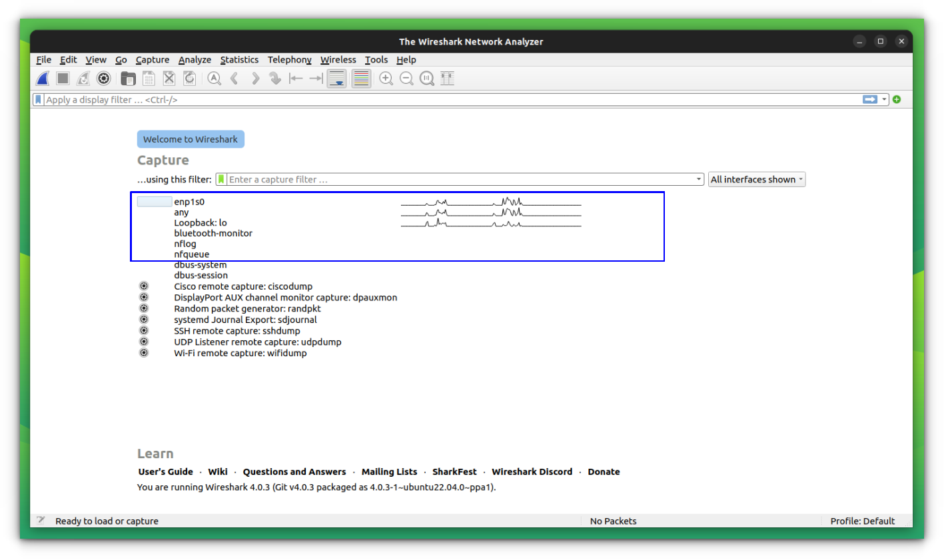
Task: Open settings gear for sdjournal
Action: pos(144,320)
